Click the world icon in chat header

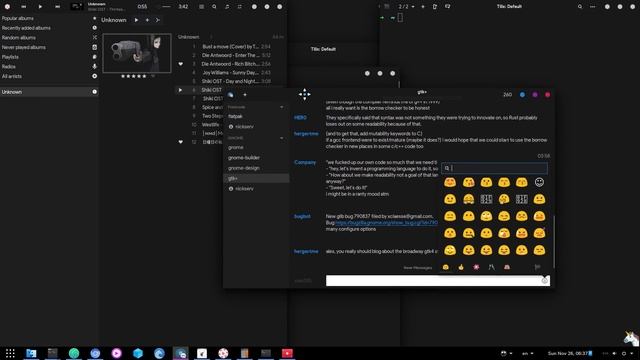pos(231,95)
